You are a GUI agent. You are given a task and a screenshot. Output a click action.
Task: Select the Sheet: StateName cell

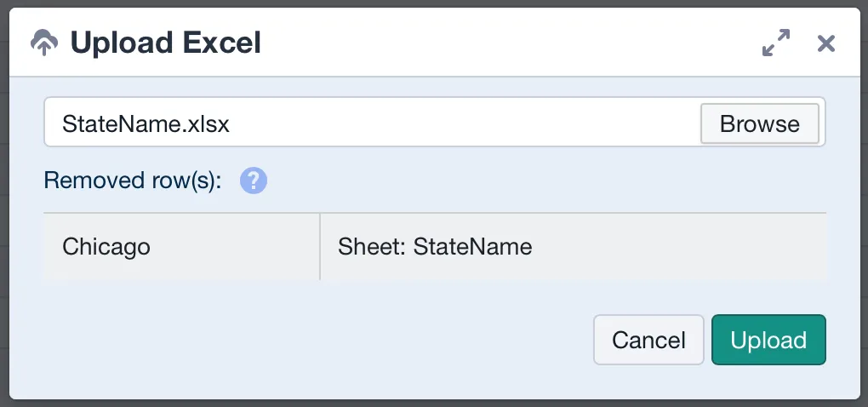point(574,246)
